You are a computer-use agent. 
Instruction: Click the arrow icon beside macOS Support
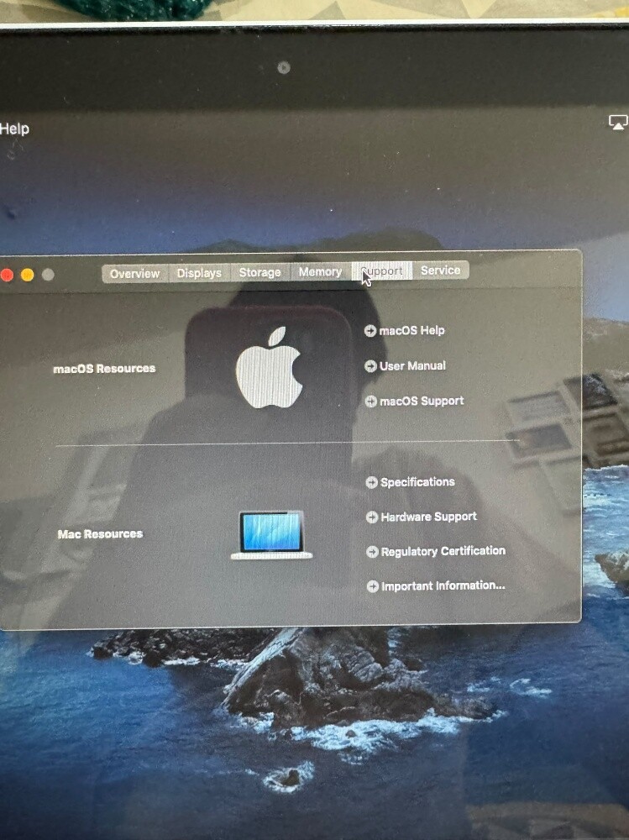pos(370,402)
